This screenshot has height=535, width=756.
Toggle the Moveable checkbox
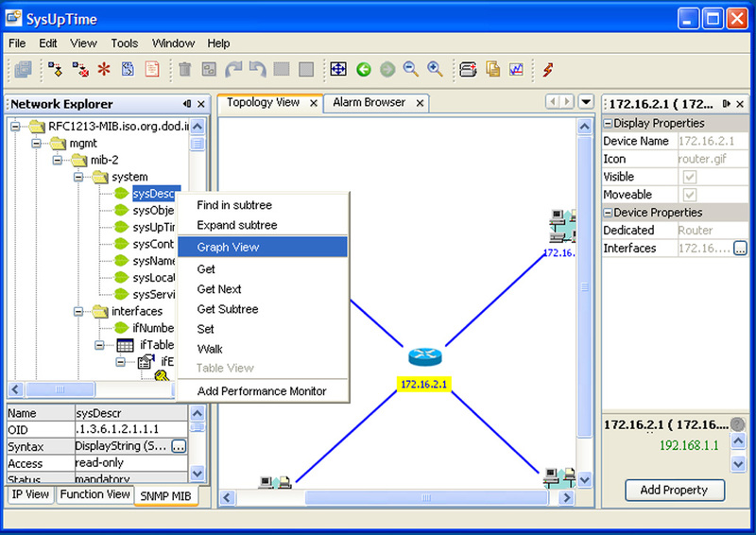[690, 195]
